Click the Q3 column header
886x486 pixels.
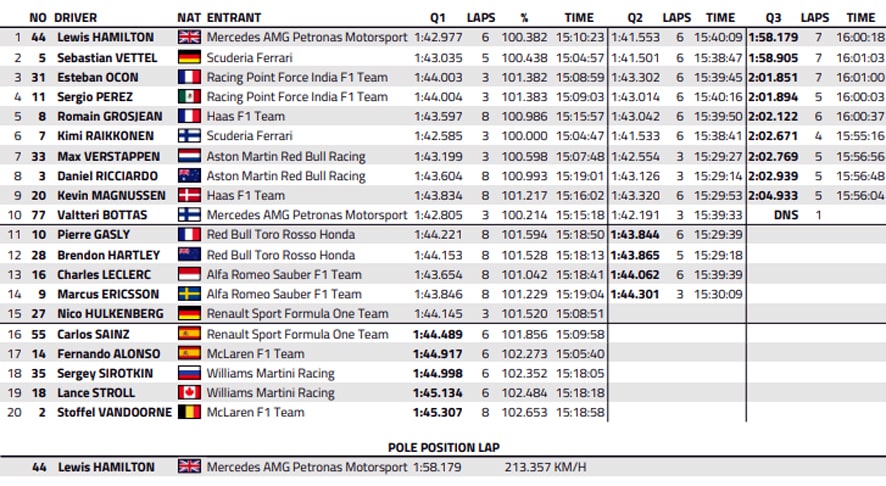pos(773,18)
